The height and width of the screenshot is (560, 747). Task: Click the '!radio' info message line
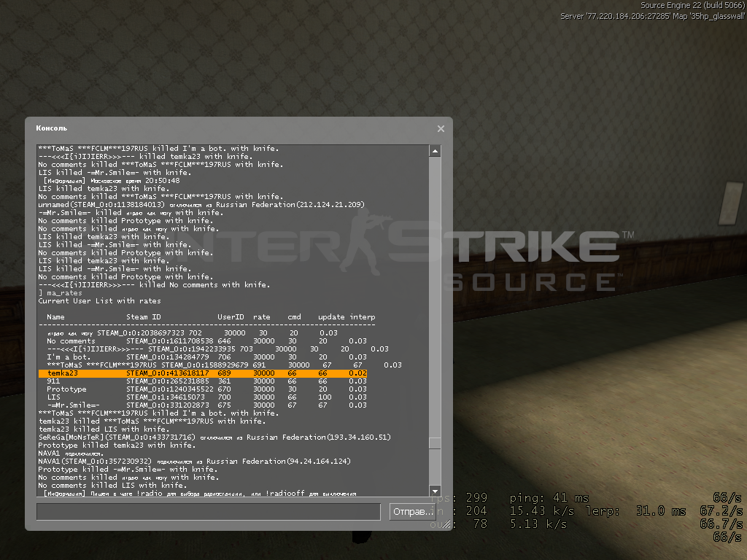[x=200, y=494]
